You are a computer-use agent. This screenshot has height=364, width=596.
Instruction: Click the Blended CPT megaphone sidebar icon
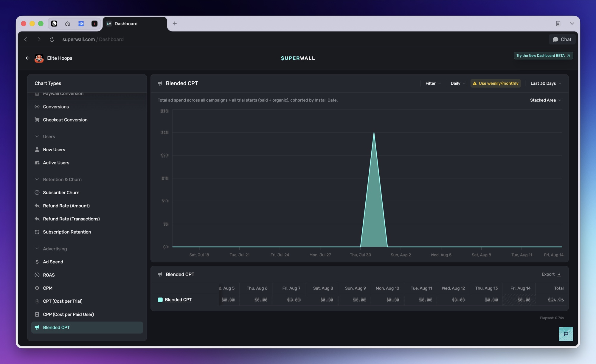[37, 327]
